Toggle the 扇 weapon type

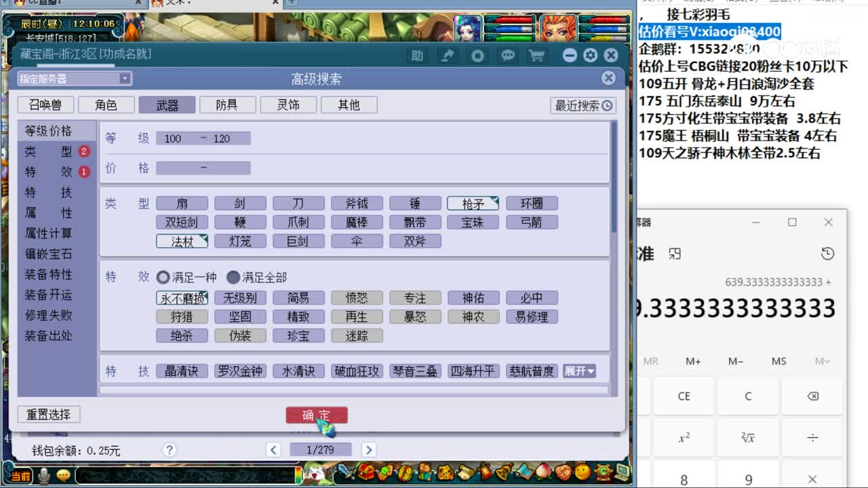182,203
